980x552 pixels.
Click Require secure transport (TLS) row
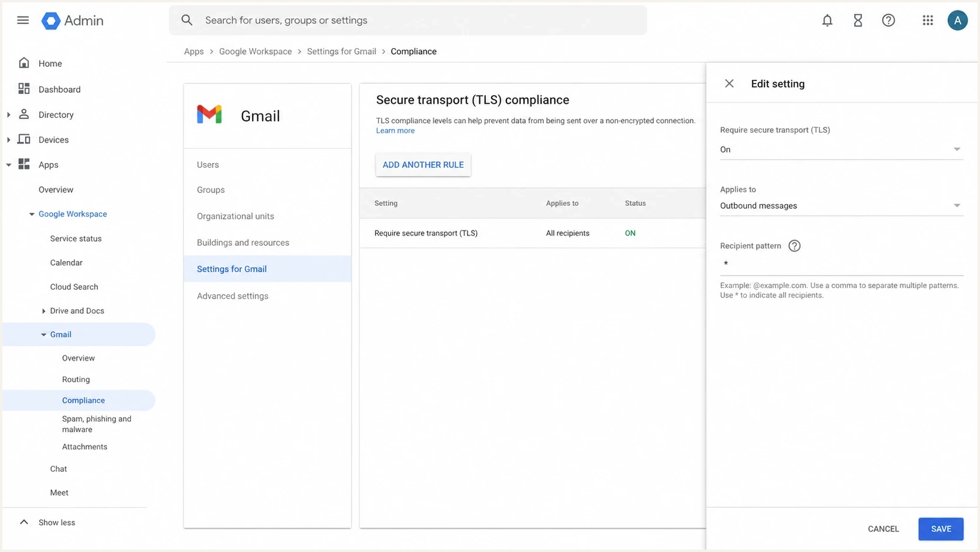(532, 233)
